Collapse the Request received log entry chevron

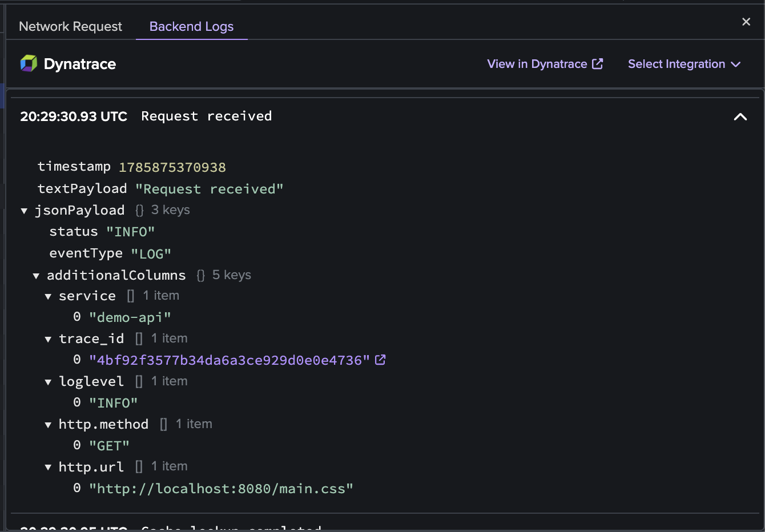click(740, 116)
